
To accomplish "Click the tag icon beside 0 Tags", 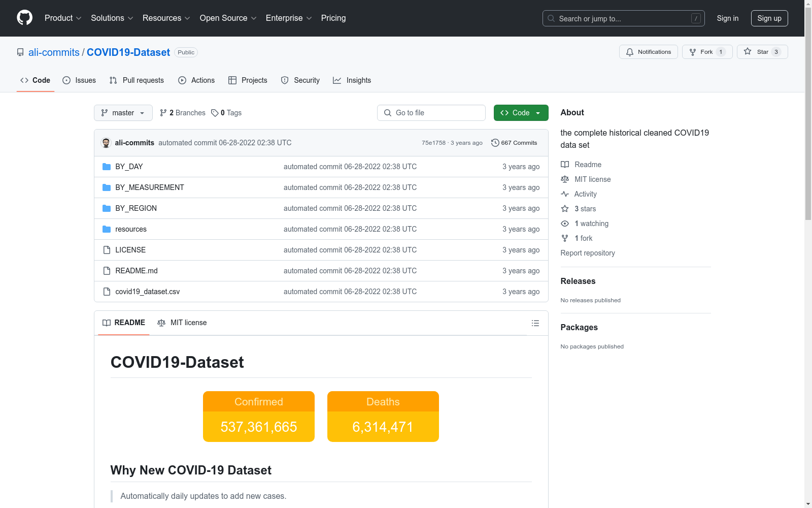I will coord(215,113).
